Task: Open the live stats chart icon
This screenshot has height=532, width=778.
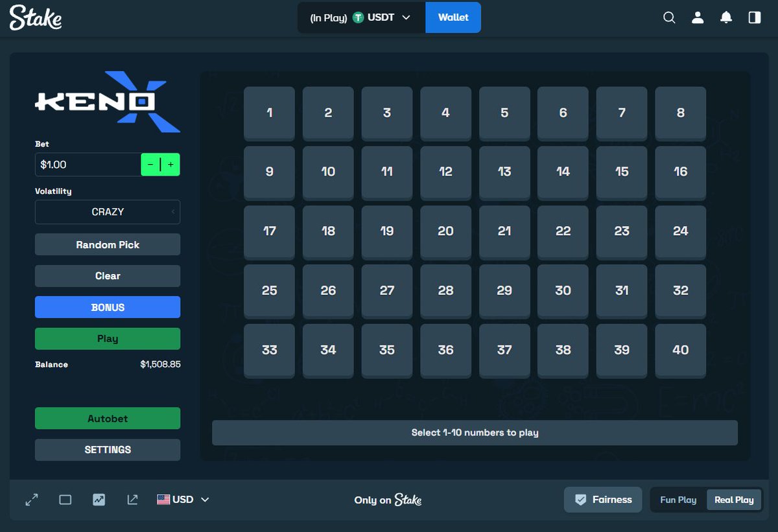Action: 99,500
